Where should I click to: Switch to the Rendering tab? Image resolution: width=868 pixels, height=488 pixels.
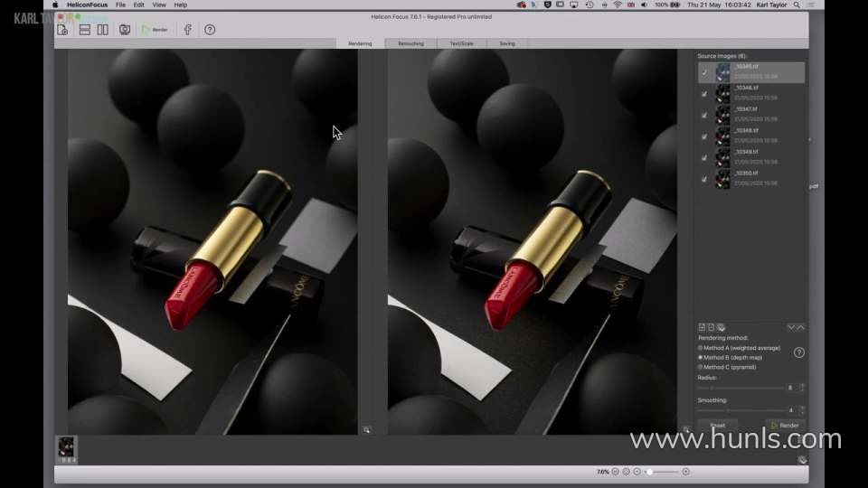pos(360,43)
